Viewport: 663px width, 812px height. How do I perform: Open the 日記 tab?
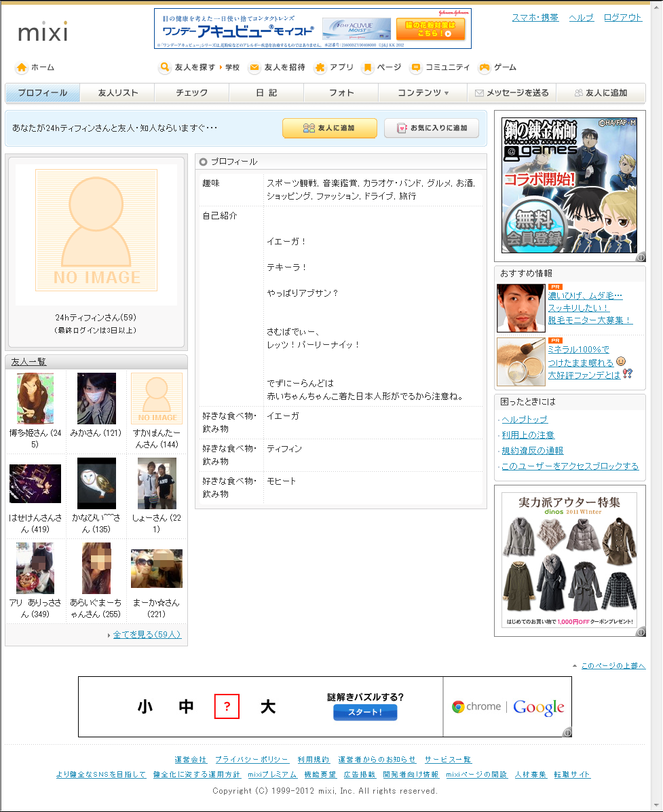tap(267, 93)
